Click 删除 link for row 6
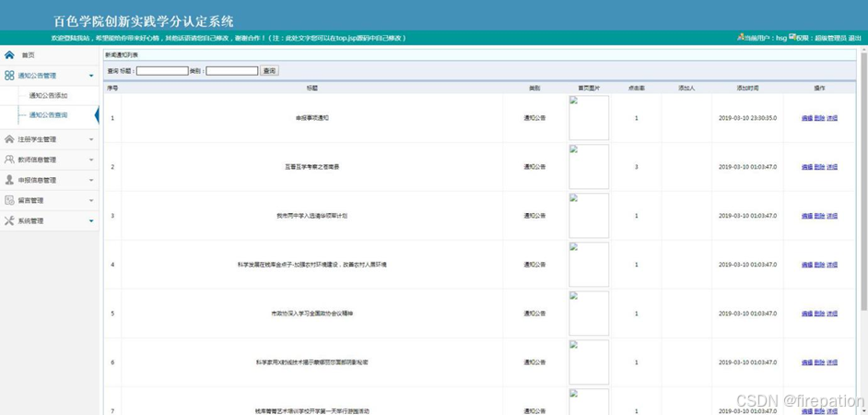This screenshot has width=868, height=415. [819, 362]
